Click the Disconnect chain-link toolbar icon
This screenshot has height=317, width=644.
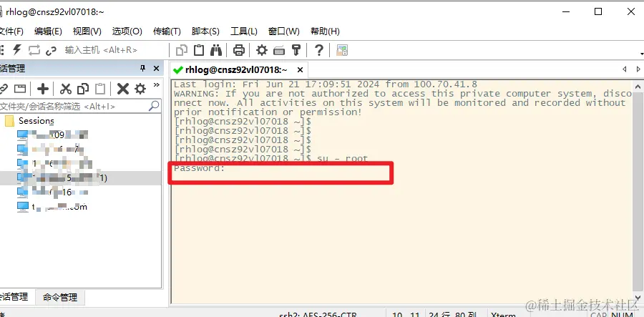click(51, 51)
